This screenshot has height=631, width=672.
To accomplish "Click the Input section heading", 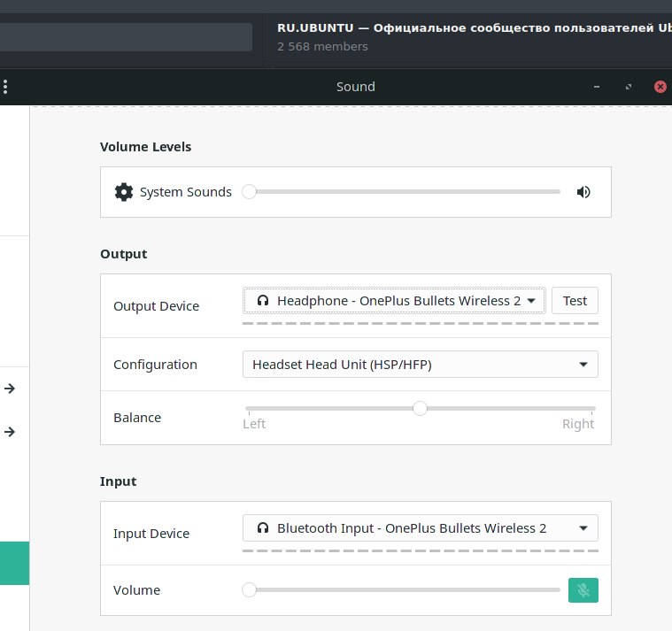I will pos(119,481).
